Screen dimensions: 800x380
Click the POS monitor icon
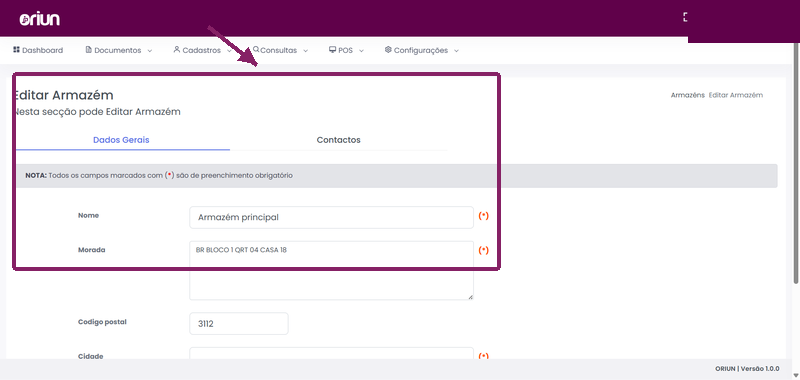click(x=332, y=50)
